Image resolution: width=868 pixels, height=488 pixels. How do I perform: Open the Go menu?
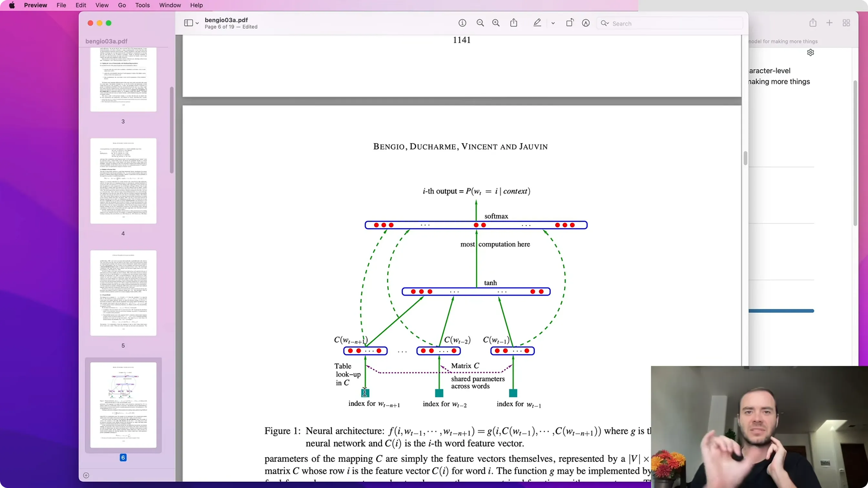pyautogui.click(x=122, y=5)
